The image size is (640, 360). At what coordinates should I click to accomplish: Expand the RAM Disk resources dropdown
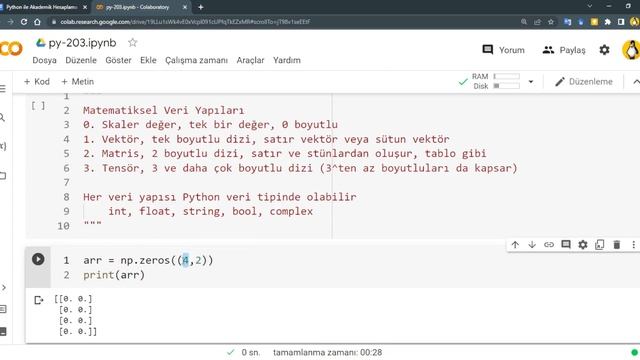point(531,82)
